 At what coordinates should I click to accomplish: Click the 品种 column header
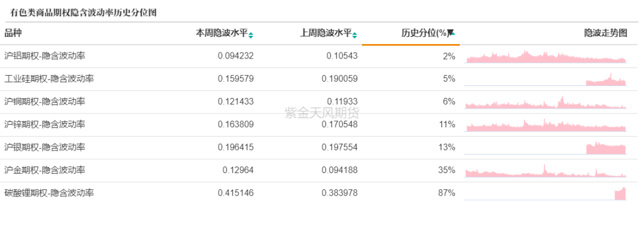13,33
